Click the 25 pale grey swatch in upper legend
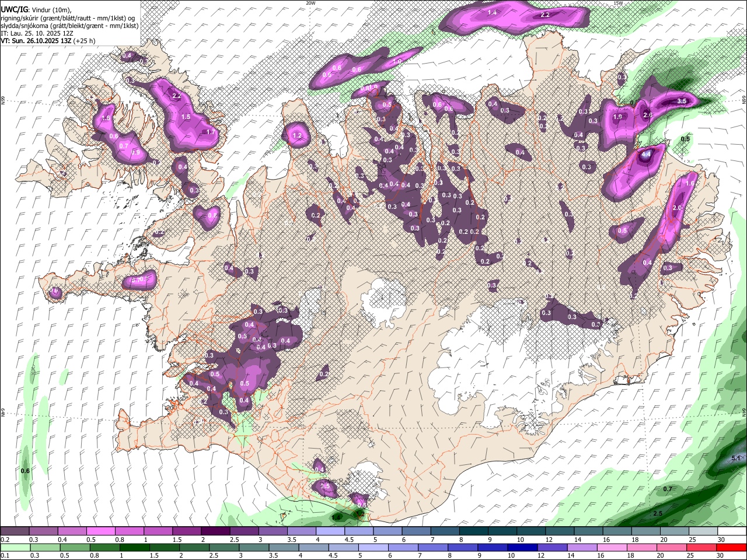The height and width of the screenshot is (560, 747). (x=703, y=531)
